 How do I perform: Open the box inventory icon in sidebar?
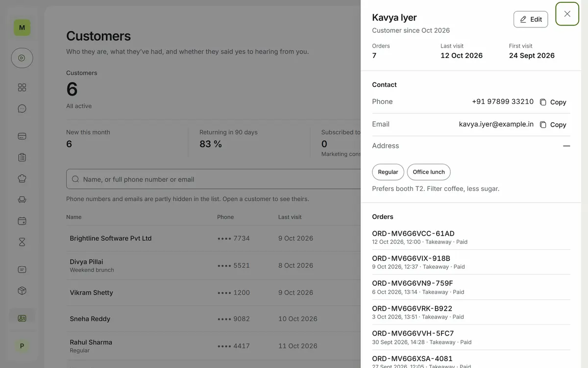(22, 290)
